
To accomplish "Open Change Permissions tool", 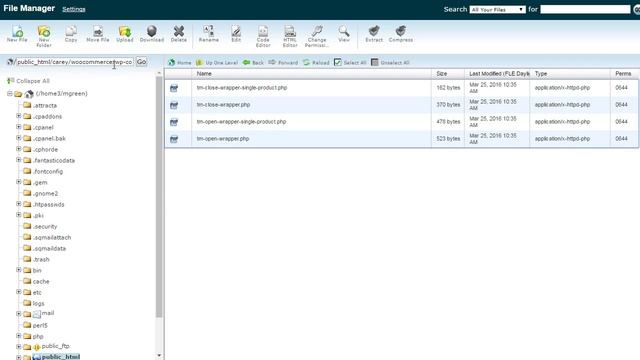I will 317,36.
